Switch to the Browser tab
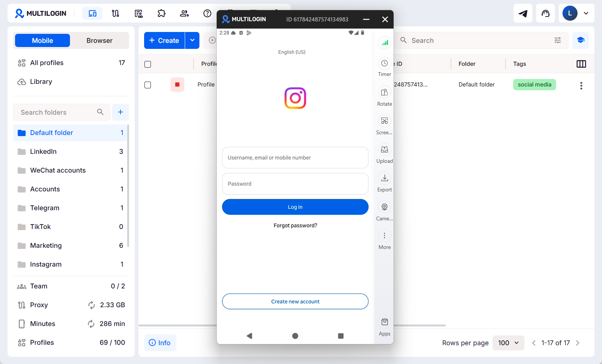This screenshot has width=602, height=364. click(x=99, y=41)
